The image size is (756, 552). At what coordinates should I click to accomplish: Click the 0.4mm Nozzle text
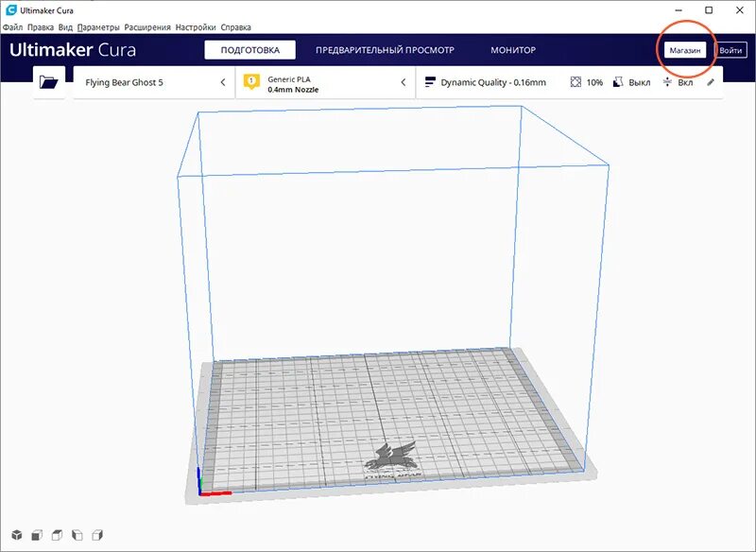(293, 90)
